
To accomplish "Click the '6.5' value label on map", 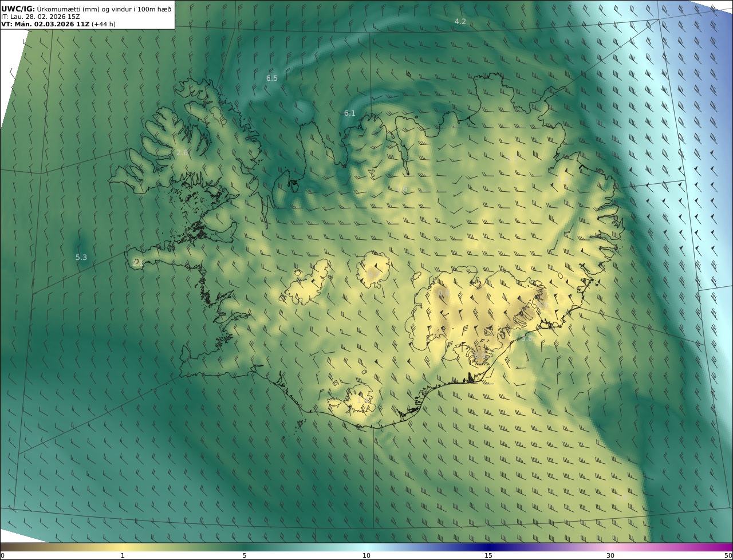I will [x=272, y=78].
